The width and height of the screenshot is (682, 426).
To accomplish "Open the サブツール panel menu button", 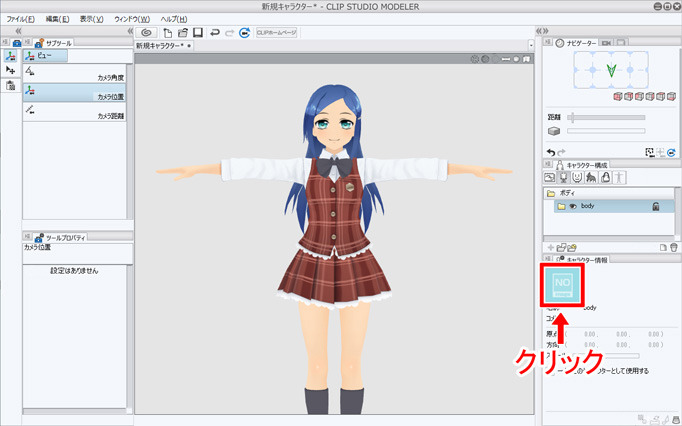I will (x=27, y=44).
